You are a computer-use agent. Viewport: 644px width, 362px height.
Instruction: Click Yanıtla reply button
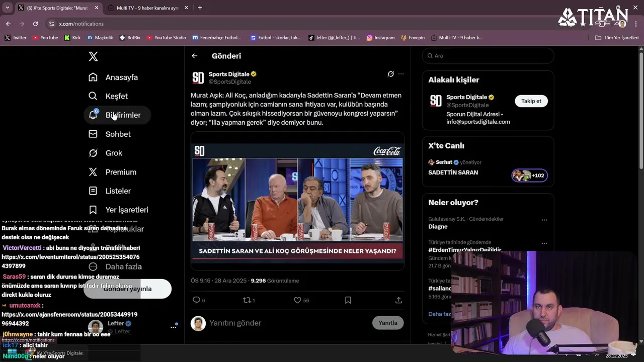pyautogui.click(x=388, y=323)
